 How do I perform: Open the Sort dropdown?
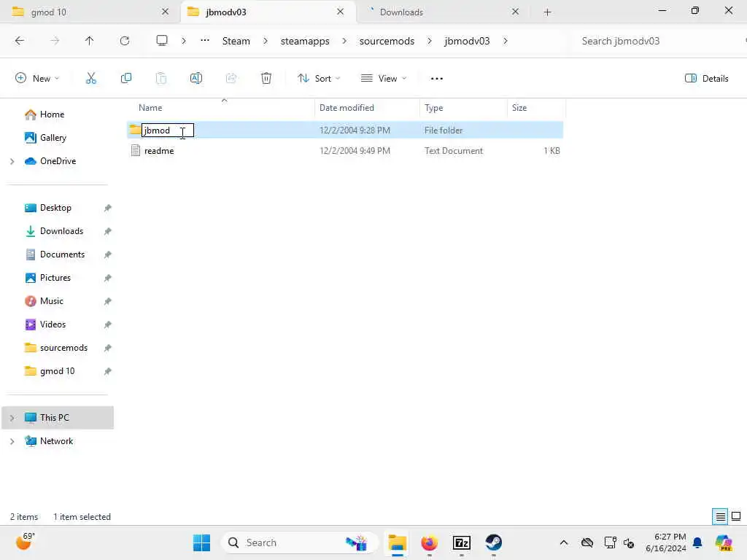[x=319, y=79]
